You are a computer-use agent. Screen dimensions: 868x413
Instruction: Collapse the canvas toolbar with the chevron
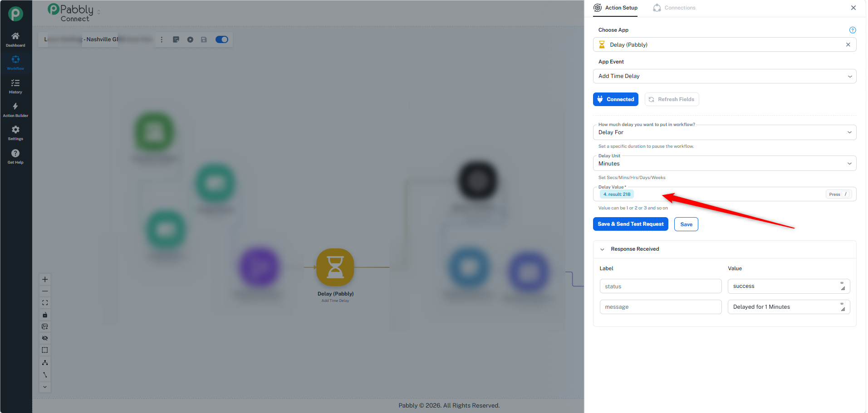click(45, 387)
